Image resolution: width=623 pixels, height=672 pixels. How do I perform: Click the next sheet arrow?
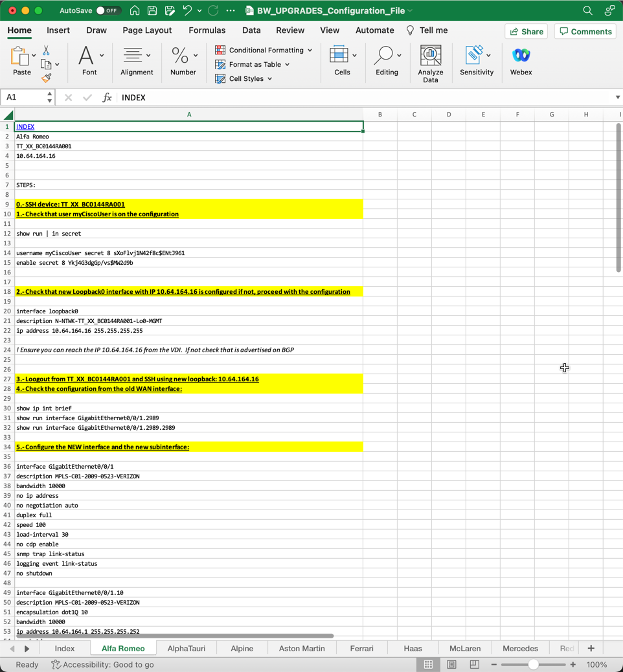[x=27, y=649]
